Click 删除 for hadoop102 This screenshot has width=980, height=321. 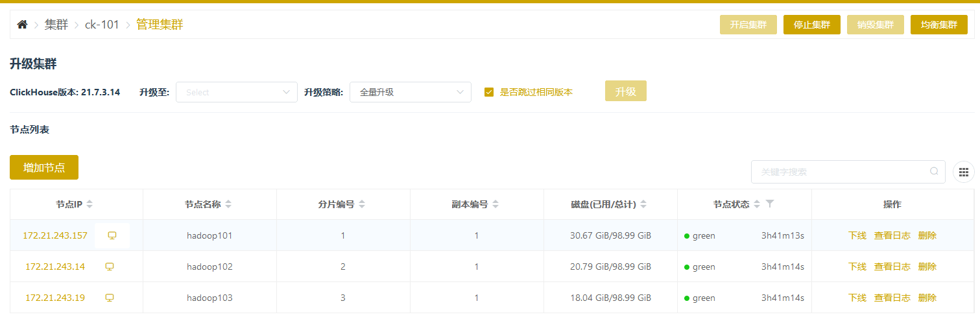coord(927,267)
